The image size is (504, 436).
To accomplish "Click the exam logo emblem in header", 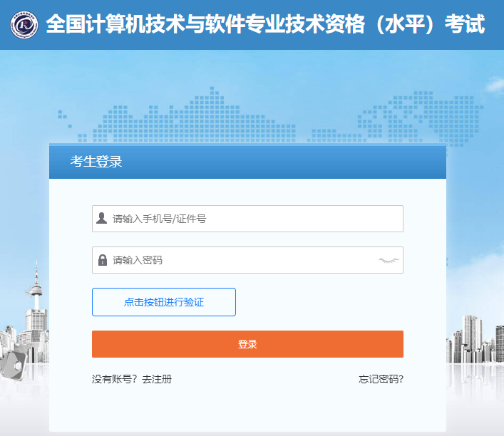I will coord(25,25).
